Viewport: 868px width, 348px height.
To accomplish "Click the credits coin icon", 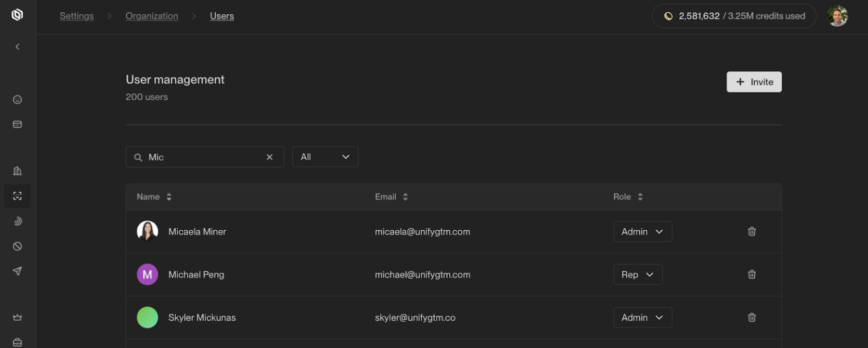I will coord(668,16).
